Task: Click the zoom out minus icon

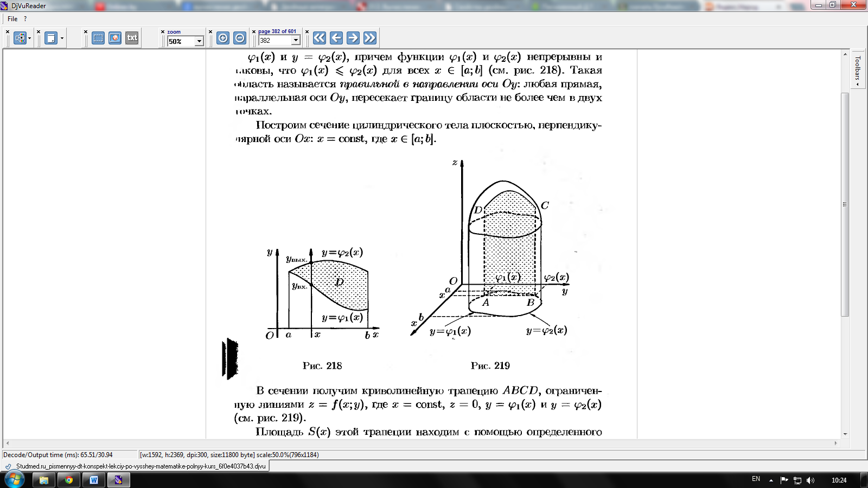Action: [x=240, y=38]
